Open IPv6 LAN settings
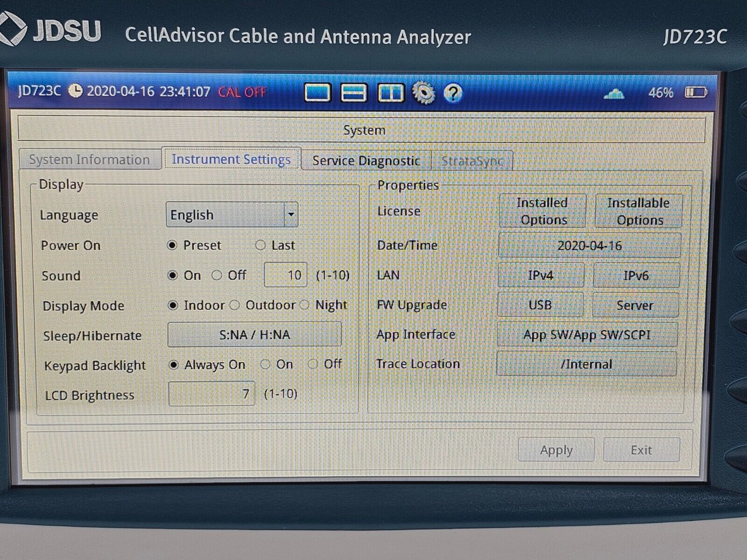Screen dimensions: 747x560 point(635,275)
